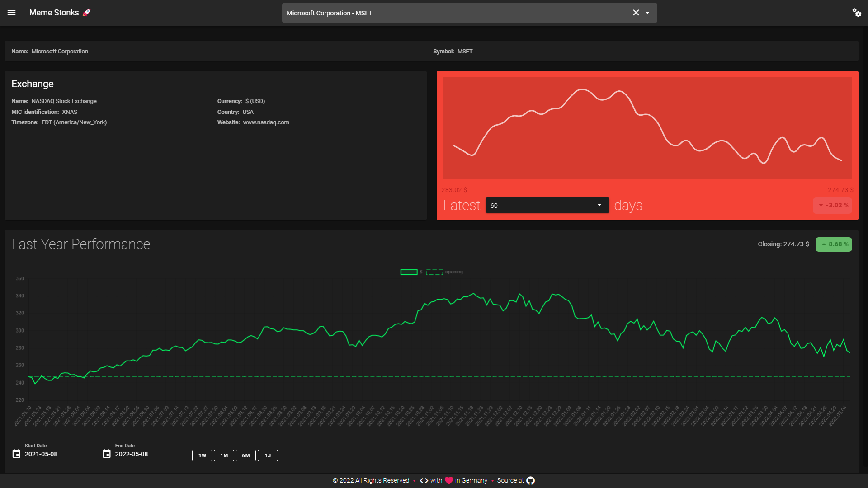Image resolution: width=868 pixels, height=488 pixels.
Task: Click the 274.73 $ ending price label
Action: 841,190
